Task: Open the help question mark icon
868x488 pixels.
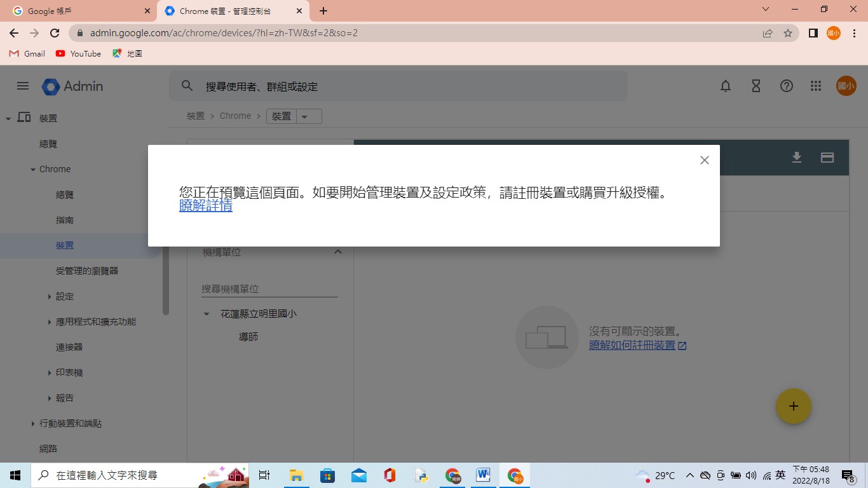Action: pos(787,86)
